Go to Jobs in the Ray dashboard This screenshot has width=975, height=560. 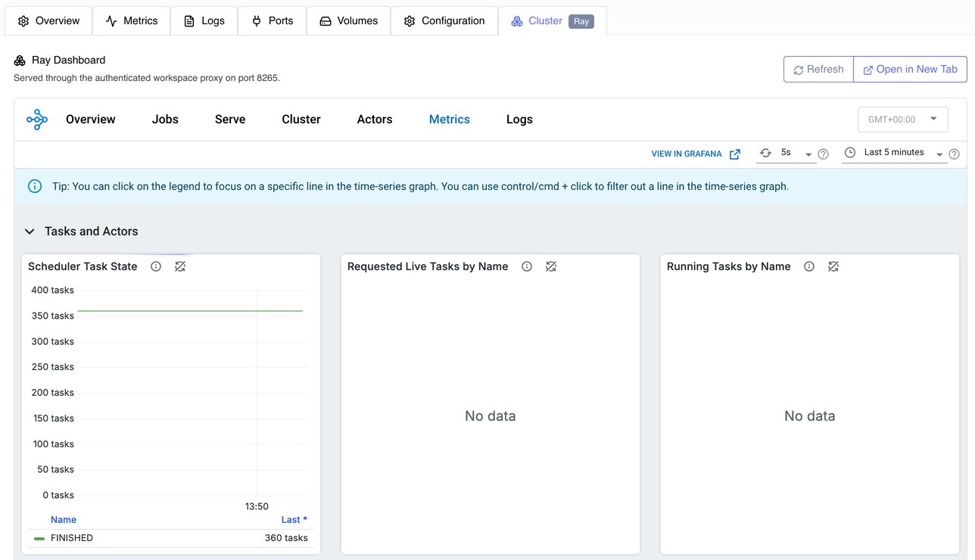[165, 120]
